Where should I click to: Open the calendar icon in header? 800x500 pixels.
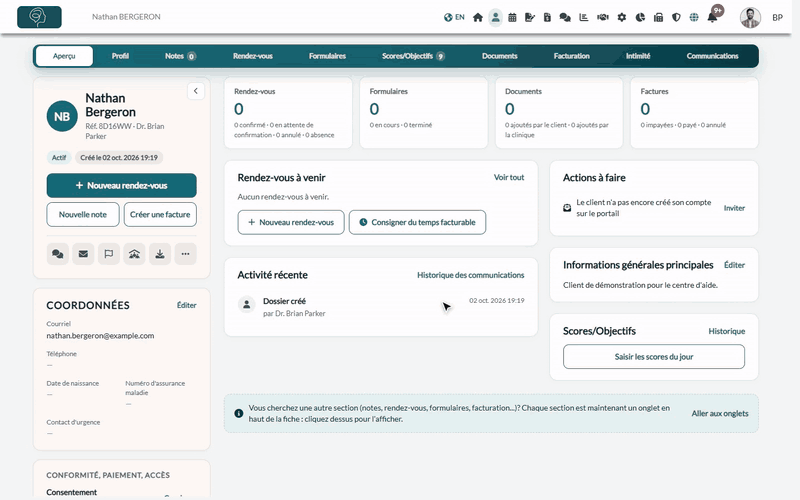click(512, 17)
